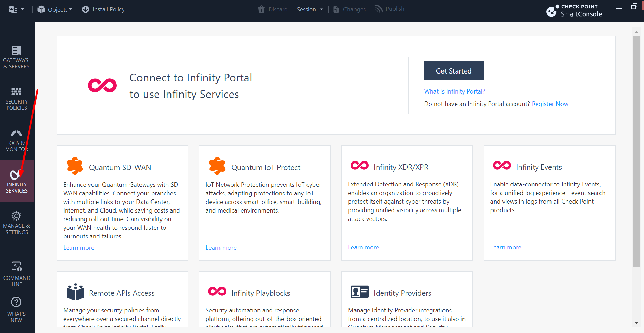The height and width of the screenshot is (333, 644).
Task: Open Gateways & Servers view
Action: pos(16,57)
